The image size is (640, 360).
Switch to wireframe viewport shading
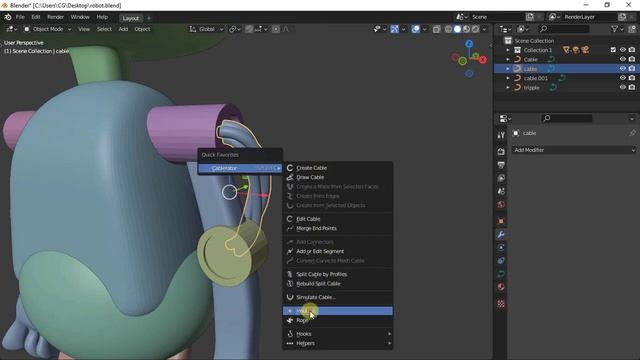(448, 29)
